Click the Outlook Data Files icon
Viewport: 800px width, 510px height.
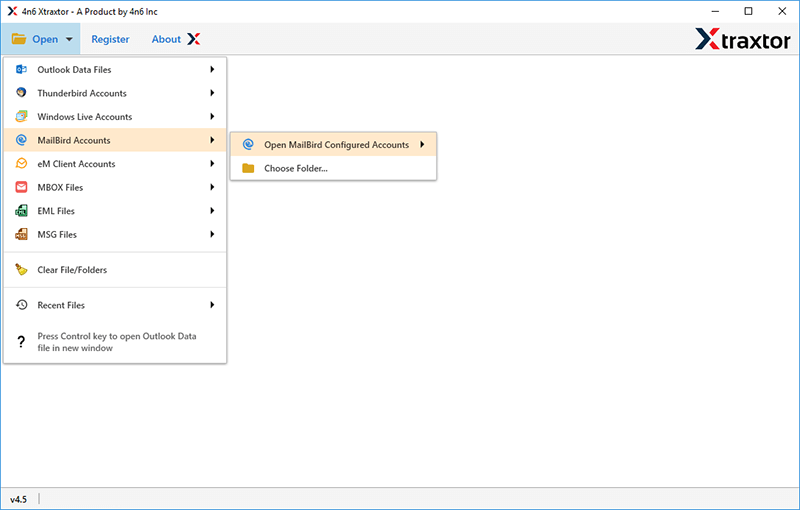pos(21,69)
